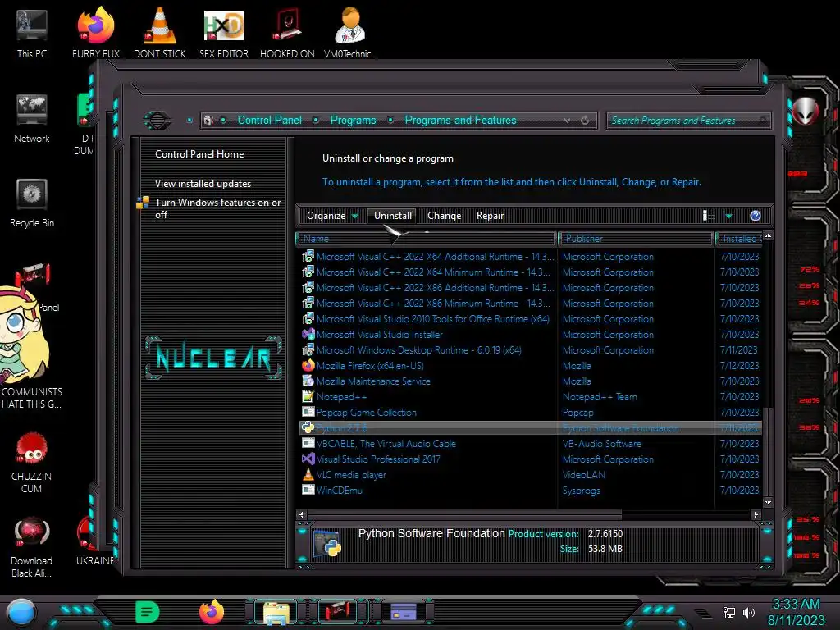Open the CHUZZIN CUM game shortcut
Screen dimensions: 840x630
32,463
